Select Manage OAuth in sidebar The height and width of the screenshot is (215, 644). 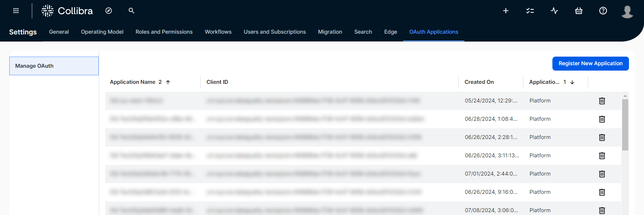(x=54, y=66)
